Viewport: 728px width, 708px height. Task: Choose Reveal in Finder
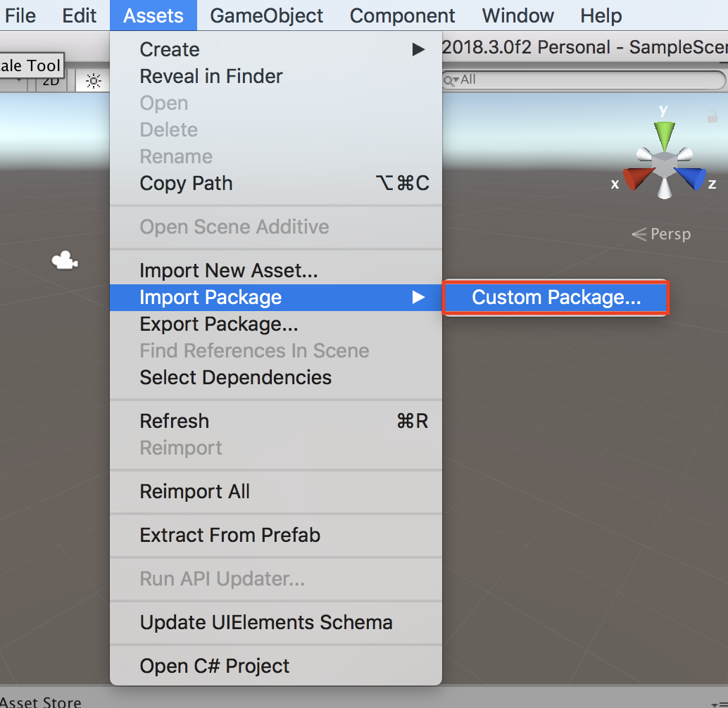coord(211,77)
